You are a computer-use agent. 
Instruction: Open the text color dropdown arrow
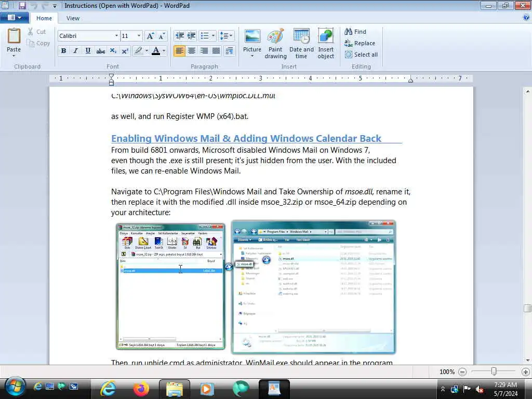point(164,51)
